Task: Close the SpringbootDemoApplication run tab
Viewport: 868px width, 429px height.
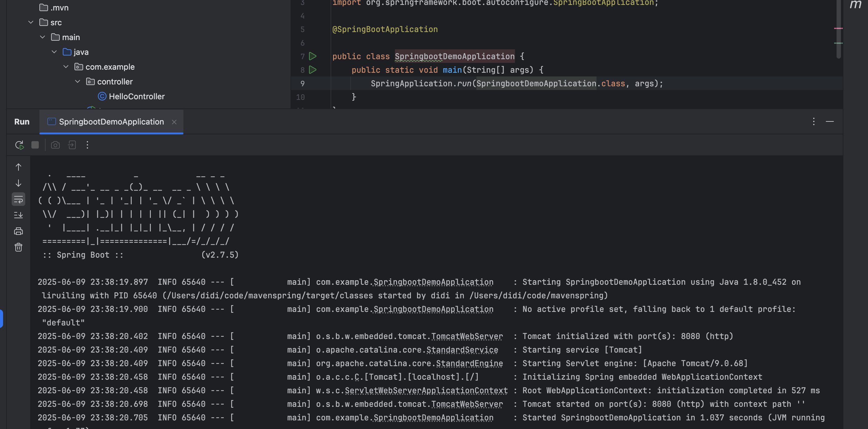Action: click(x=174, y=122)
